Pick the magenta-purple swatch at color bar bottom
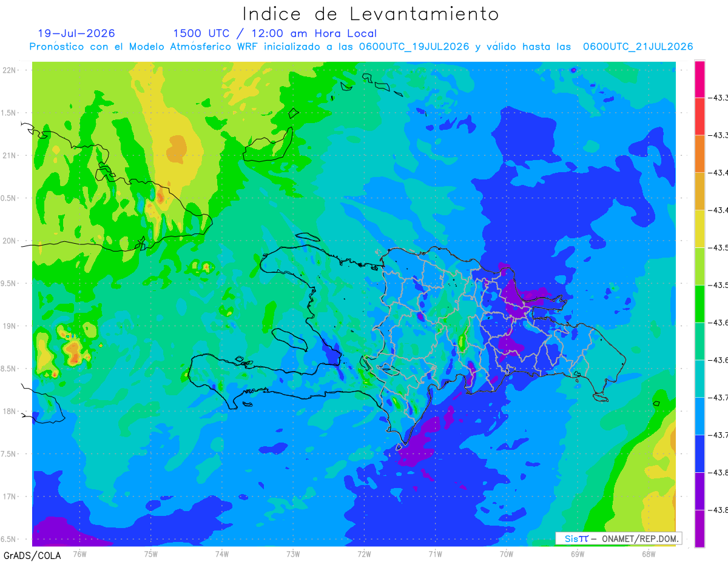 [699, 529]
